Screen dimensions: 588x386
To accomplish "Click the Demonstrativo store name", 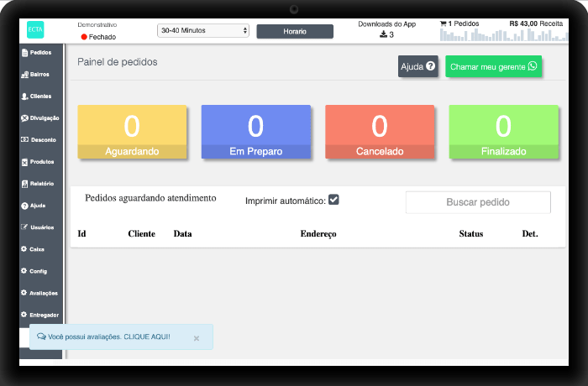I will pos(97,24).
